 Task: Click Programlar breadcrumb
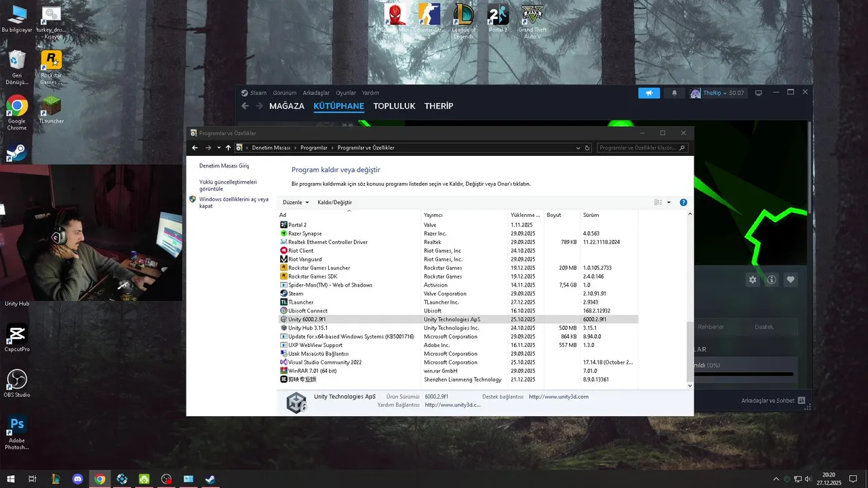314,148
